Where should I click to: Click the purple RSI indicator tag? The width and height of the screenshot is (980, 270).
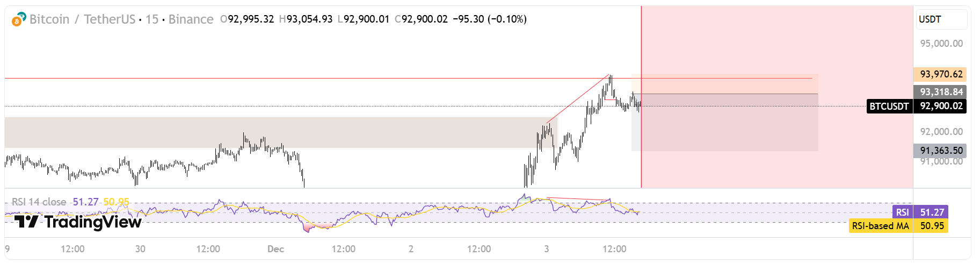click(x=902, y=212)
